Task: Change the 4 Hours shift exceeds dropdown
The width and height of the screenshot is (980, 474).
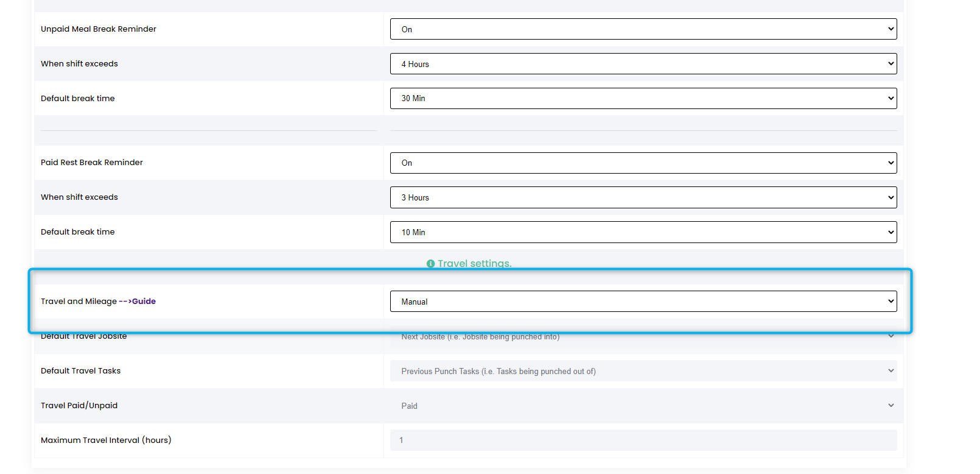Action: 643,64
